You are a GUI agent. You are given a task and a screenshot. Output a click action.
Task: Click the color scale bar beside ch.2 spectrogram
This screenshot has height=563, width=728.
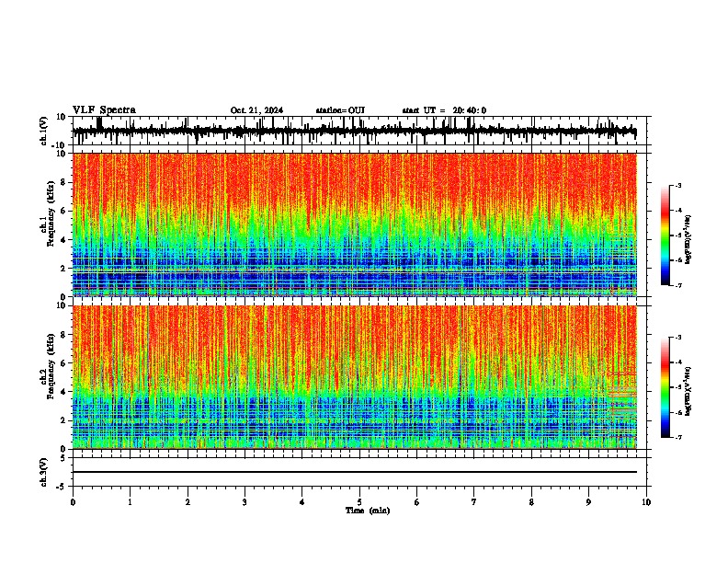coord(665,387)
